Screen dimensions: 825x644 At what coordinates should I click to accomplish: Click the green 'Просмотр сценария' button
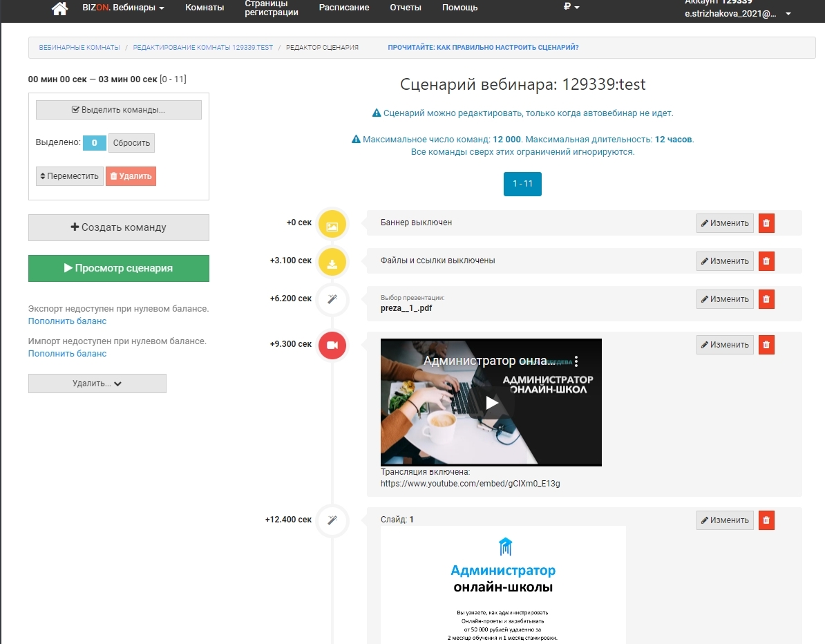(119, 268)
